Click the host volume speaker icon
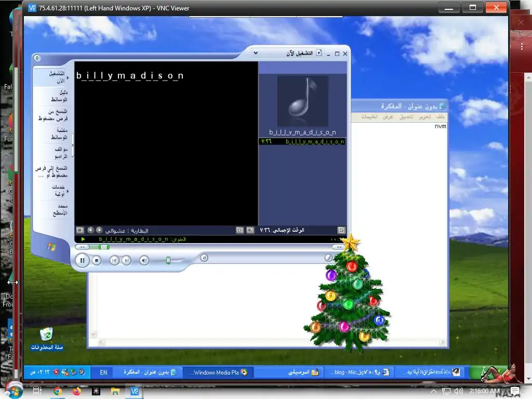This screenshot has width=532, height=399. coord(458,391)
